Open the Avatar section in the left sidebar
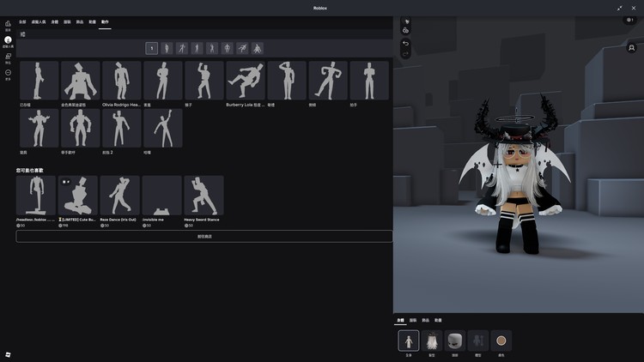This screenshot has width=644, height=362. (8, 40)
